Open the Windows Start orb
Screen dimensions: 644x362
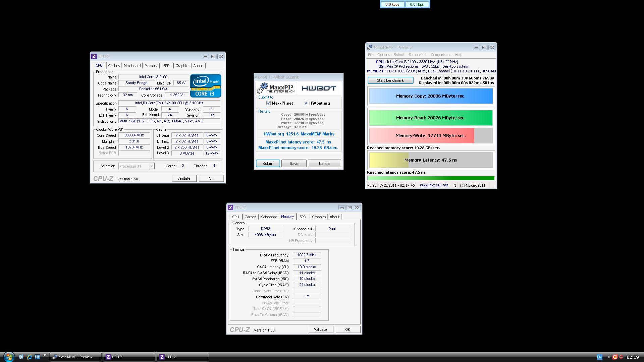click(9, 357)
